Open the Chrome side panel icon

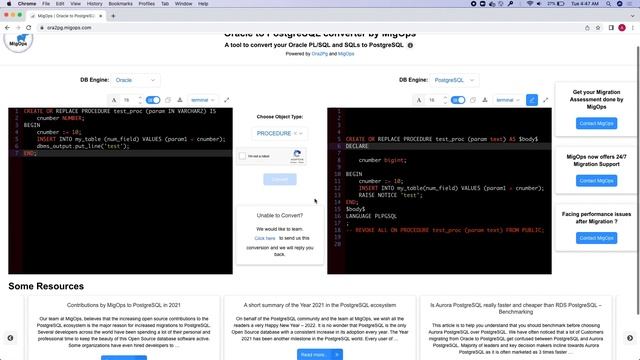point(611,28)
